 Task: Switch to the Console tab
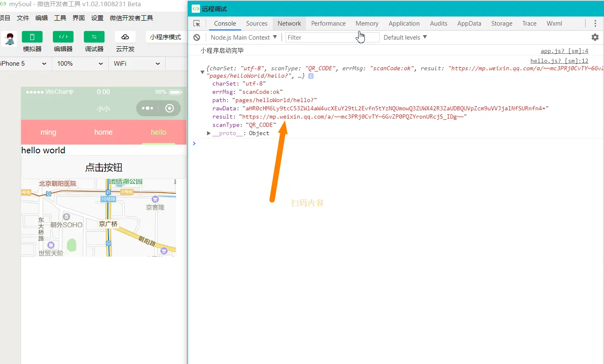point(225,24)
